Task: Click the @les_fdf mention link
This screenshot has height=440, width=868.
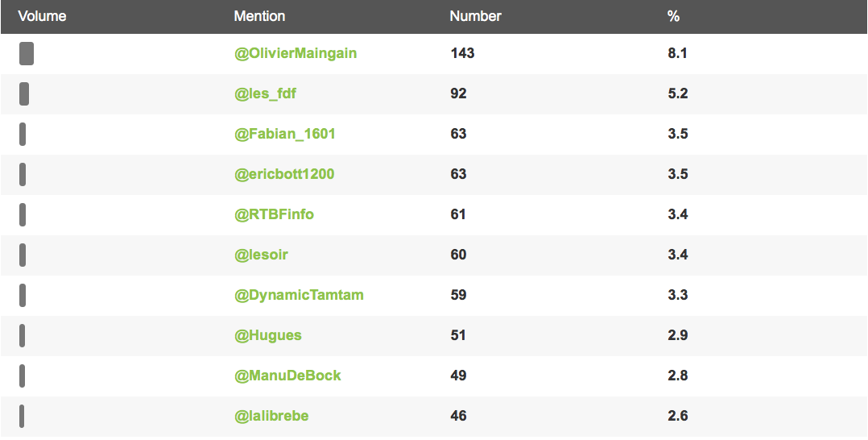Action: coord(265,93)
